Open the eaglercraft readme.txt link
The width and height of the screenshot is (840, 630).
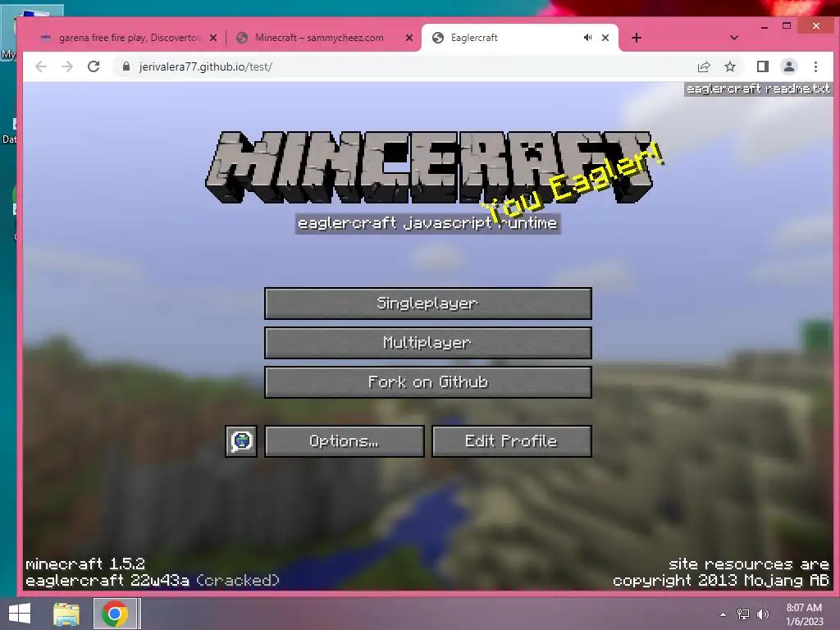click(x=757, y=89)
